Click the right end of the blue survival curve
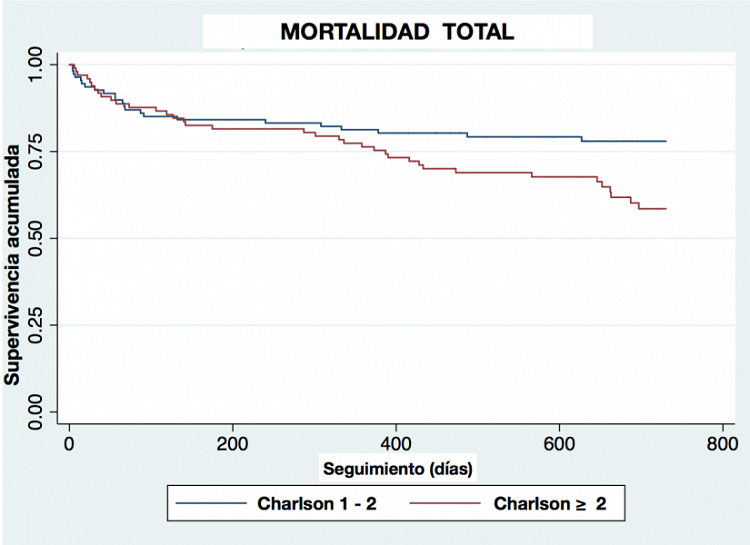Image resolution: width=750 pixels, height=545 pixels. (665, 141)
